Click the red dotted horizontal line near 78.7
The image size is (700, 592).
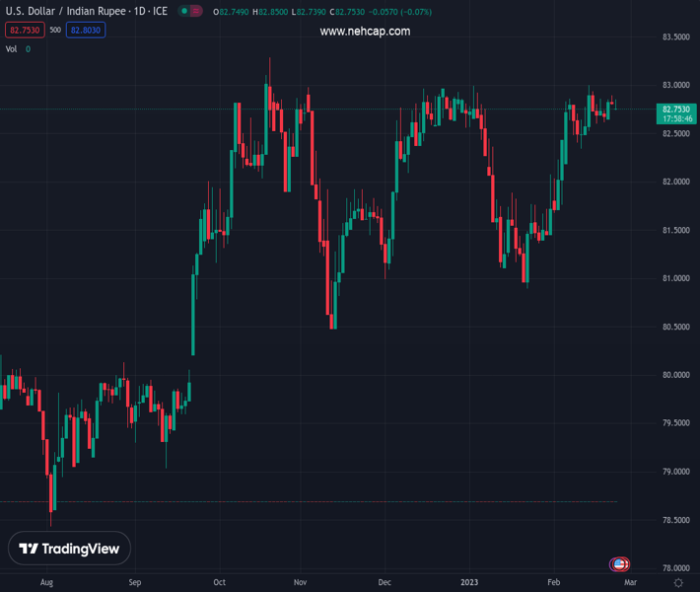tap(296, 501)
